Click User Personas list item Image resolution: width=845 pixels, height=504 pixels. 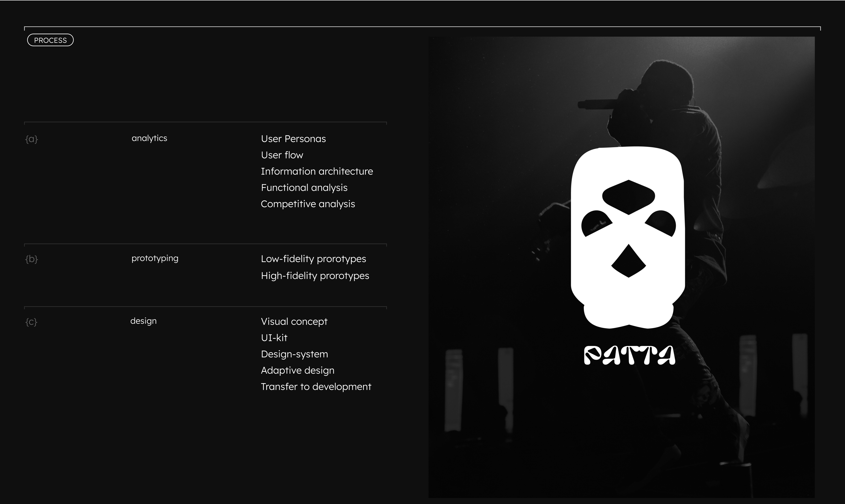(x=293, y=139)
